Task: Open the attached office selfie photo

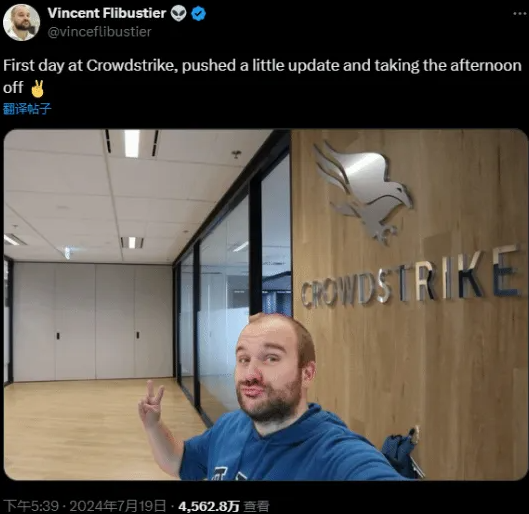Action: pos(265,305)
